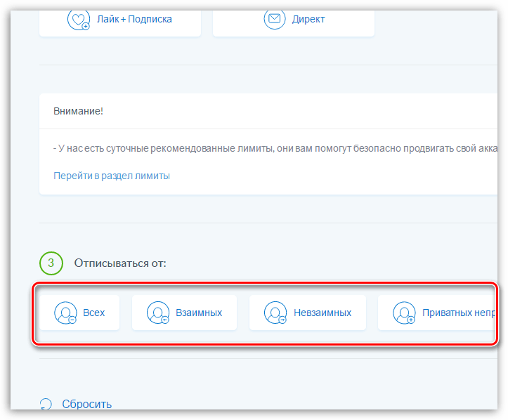Select Взаимных unsubscribe option

pyautogui.click(x=184, y=313)
